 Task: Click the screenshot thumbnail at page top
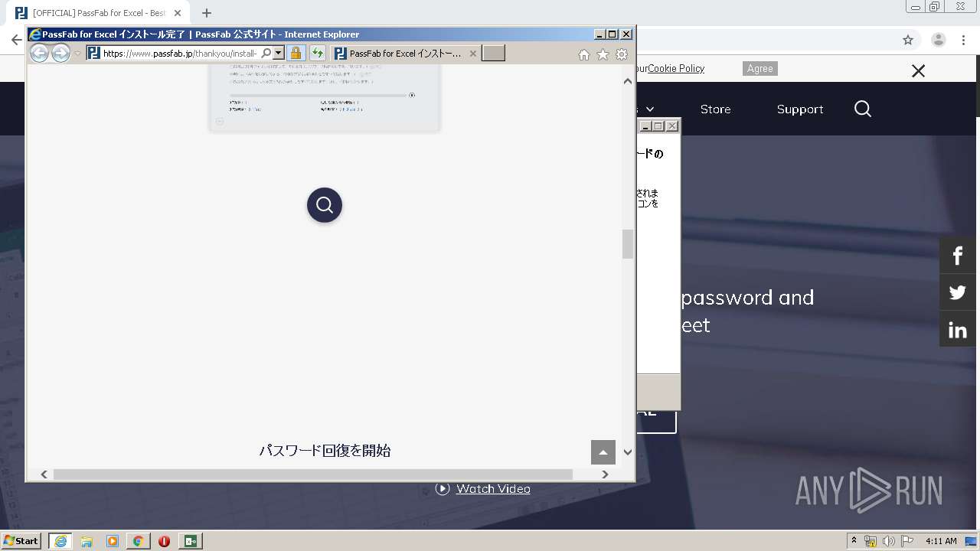(325, 98)
